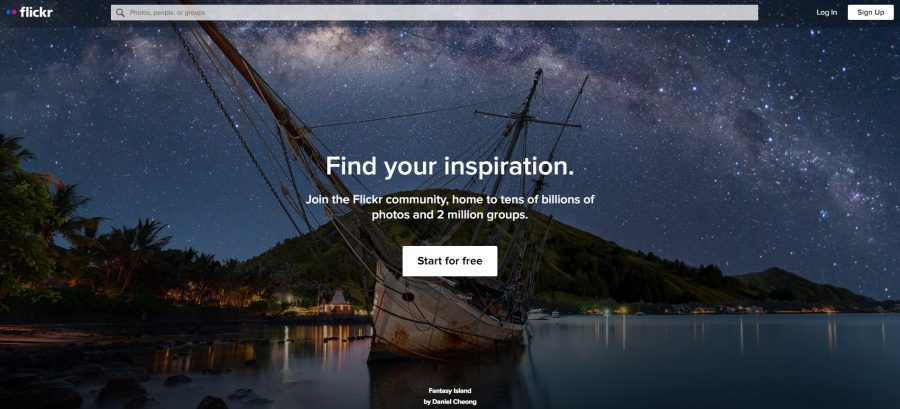Click the Sign Up button
900x409 pixels.
pos(871,13)
